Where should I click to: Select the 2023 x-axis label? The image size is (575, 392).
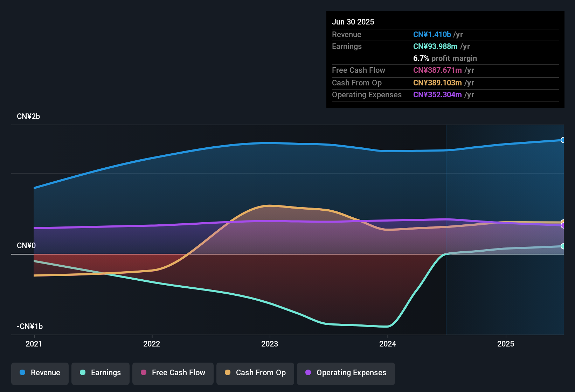(270, 344)
